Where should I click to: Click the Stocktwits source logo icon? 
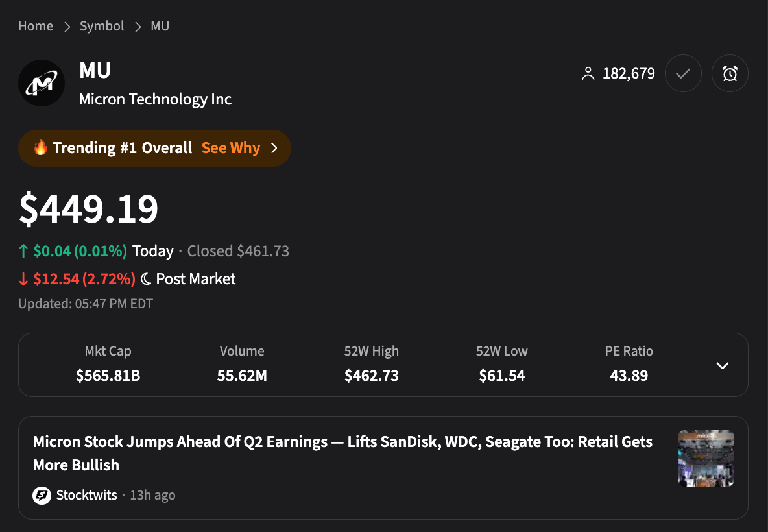42,496
